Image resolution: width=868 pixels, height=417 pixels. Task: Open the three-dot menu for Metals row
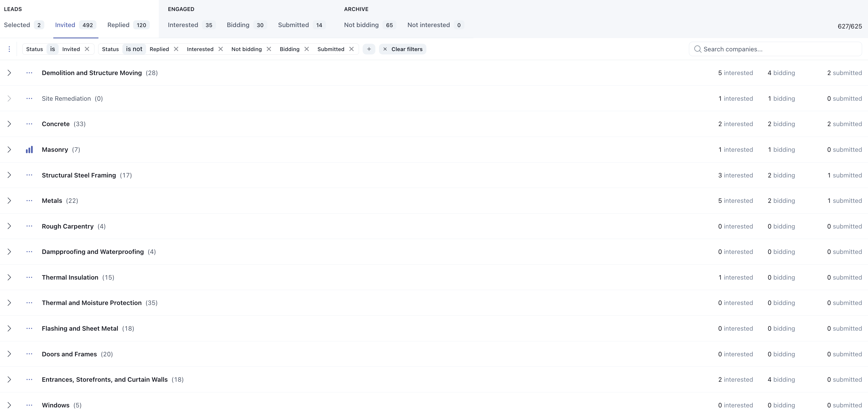pos(29,201)
